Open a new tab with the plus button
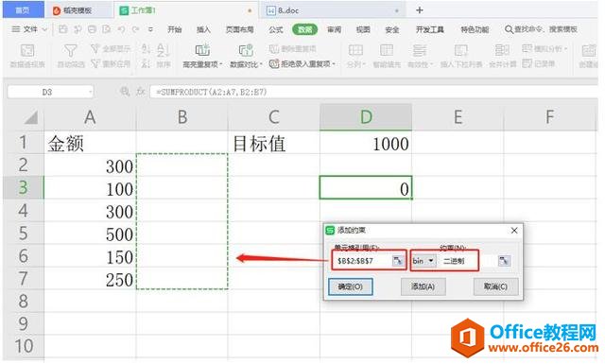The image size is (605, 364). click(x=420, y=10)
